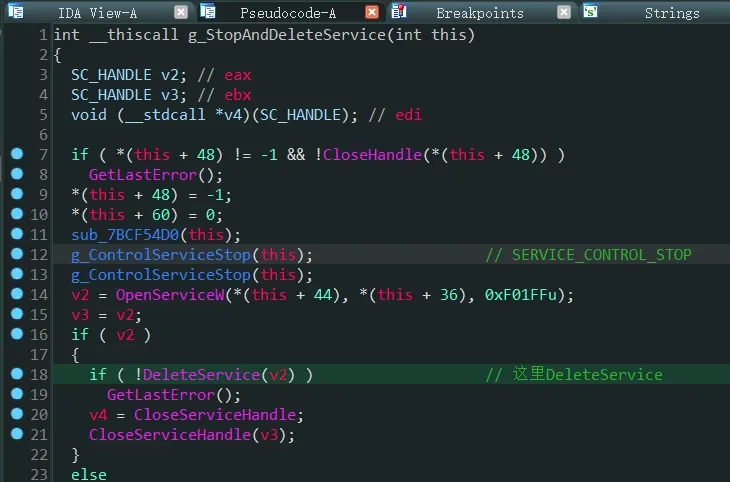This screenshot has width=730, height=482.
Task: Click CloseServiceHandle assignment on line 20
Action: click(x=215, y=415)
